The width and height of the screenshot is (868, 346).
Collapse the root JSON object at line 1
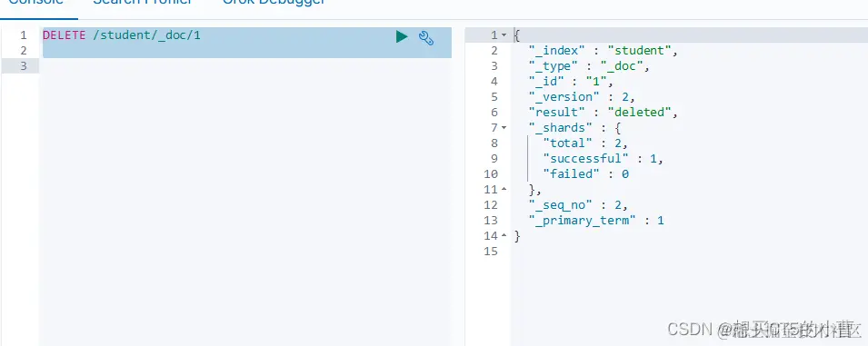coord(504,35)
